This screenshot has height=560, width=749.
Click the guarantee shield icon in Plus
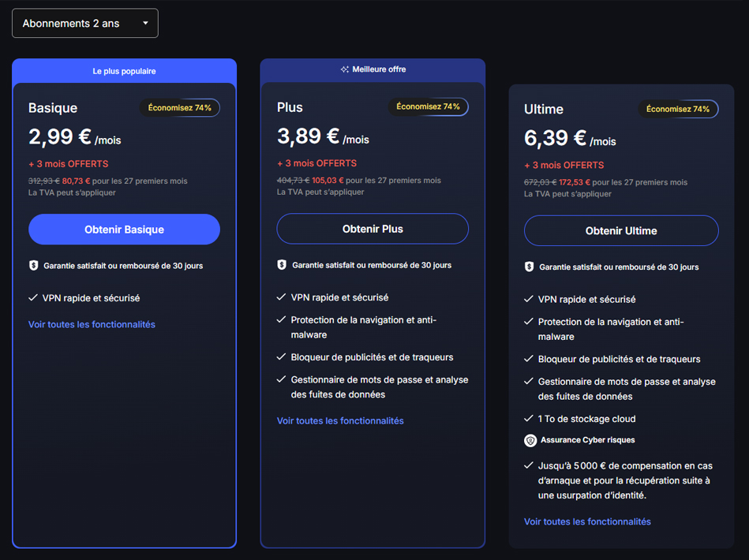click(282, 265)
